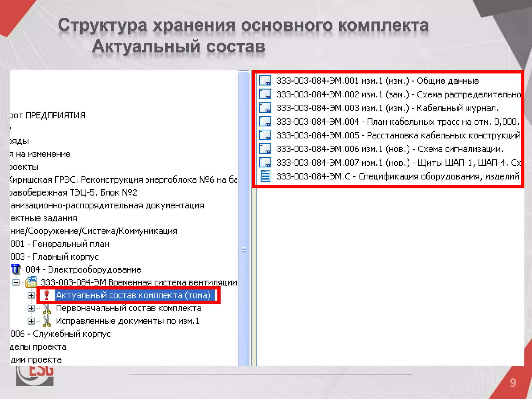532x399 pixels.
Task: Select the ПРЕДПРИЯТИЯ tree item
Action: pyautogui.click(x=48, y=115)
